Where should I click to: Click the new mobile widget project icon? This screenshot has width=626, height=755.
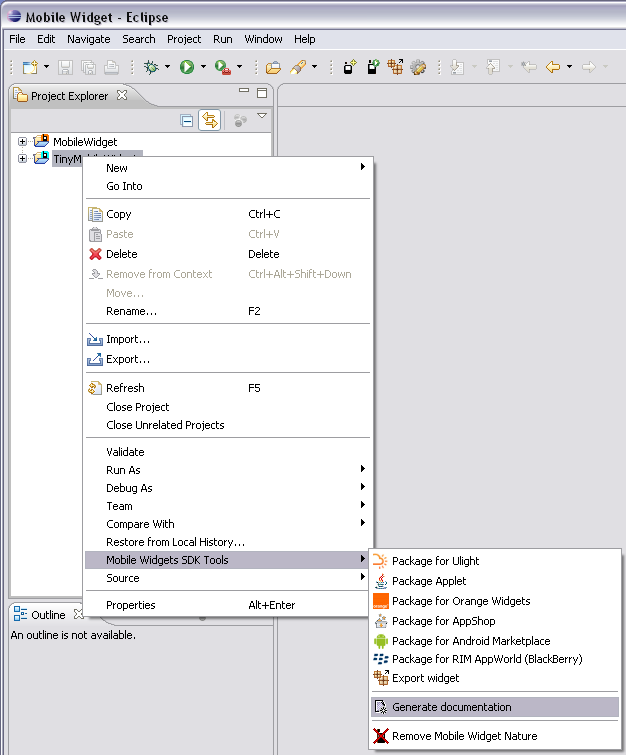coord(350,67)
